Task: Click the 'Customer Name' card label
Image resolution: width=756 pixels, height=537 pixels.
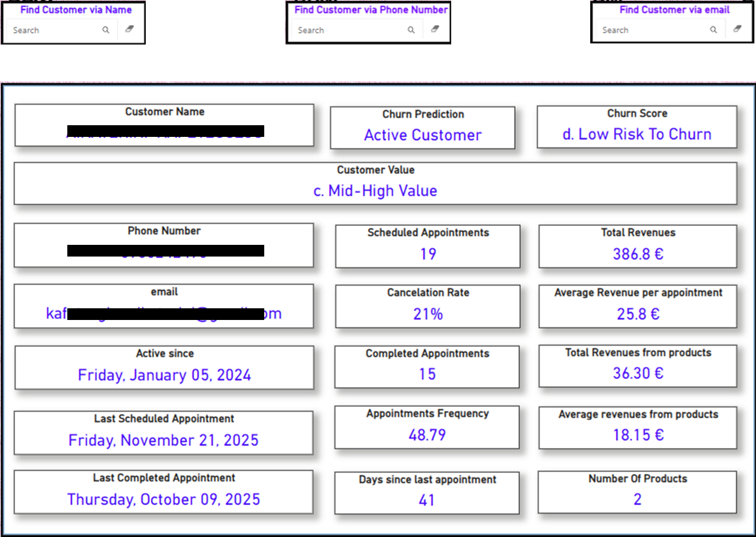Action: point(165,112)
